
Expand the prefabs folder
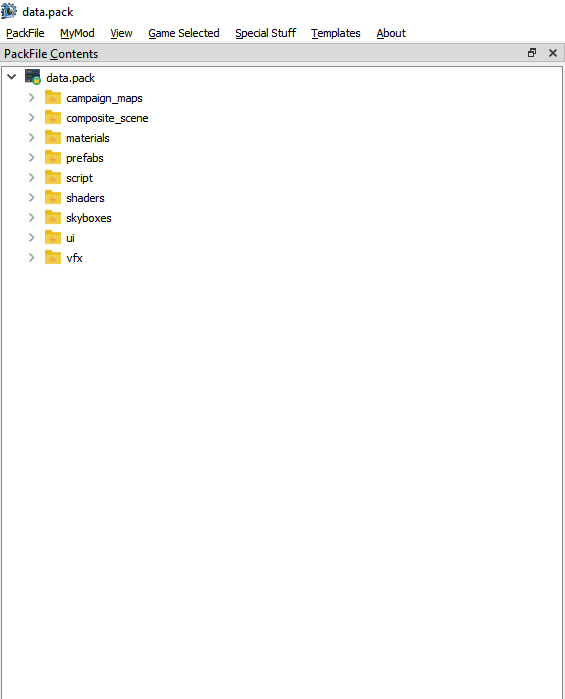point(31,157)
